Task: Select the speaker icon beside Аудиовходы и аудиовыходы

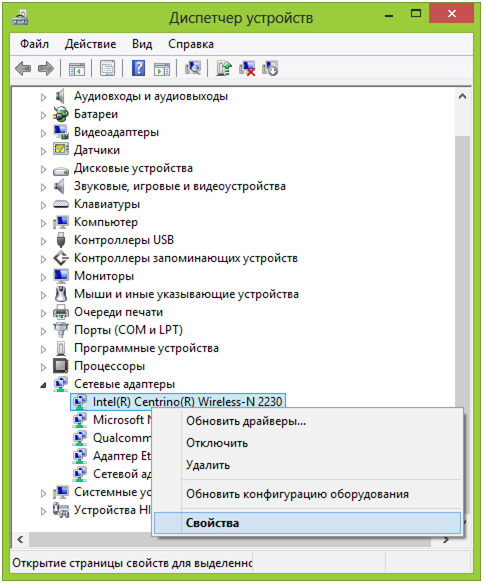Action: (x=60, y=96)
